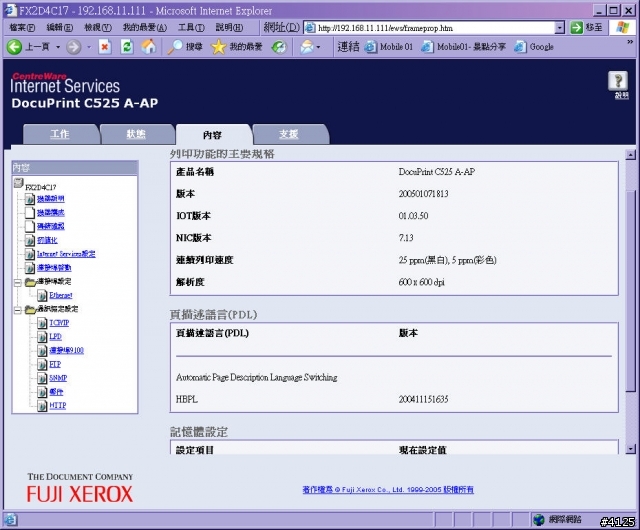
Task: Click the content scrollbar down arrow
Action: pyautogui.click(x=631, y=449)
